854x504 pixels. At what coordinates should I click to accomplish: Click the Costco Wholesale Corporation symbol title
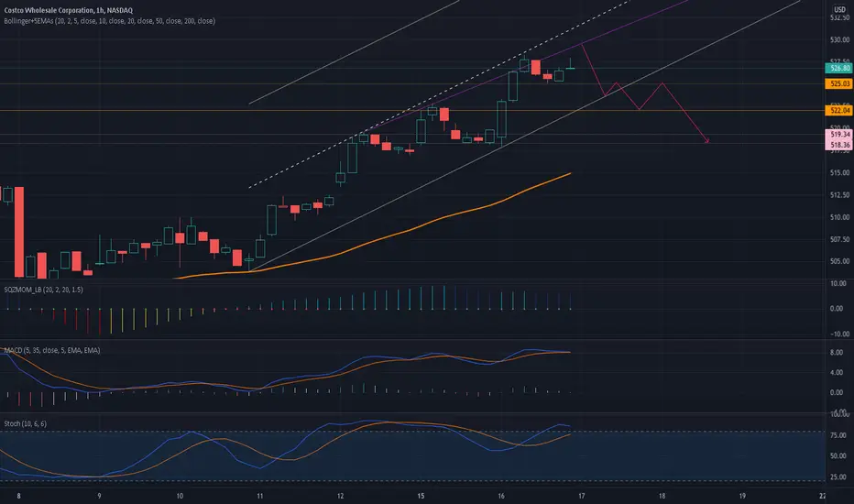(68, 10)
